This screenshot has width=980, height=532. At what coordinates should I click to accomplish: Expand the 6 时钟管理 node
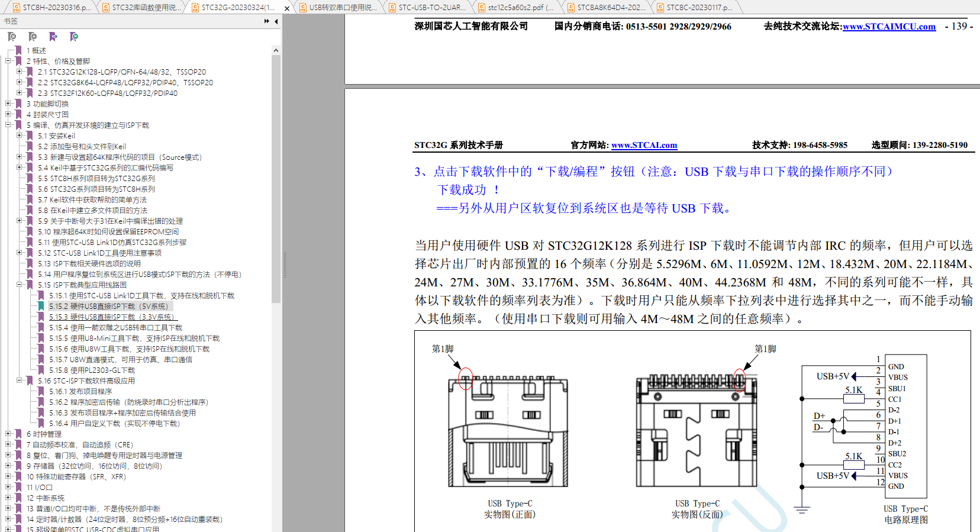(8, 434)
